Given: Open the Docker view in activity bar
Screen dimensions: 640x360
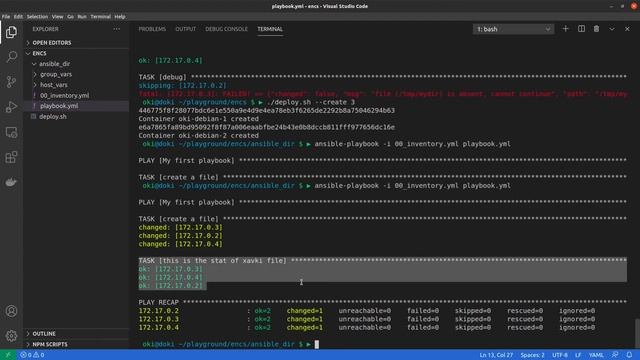Looking at the screenshot, I should tap(11, 182).
